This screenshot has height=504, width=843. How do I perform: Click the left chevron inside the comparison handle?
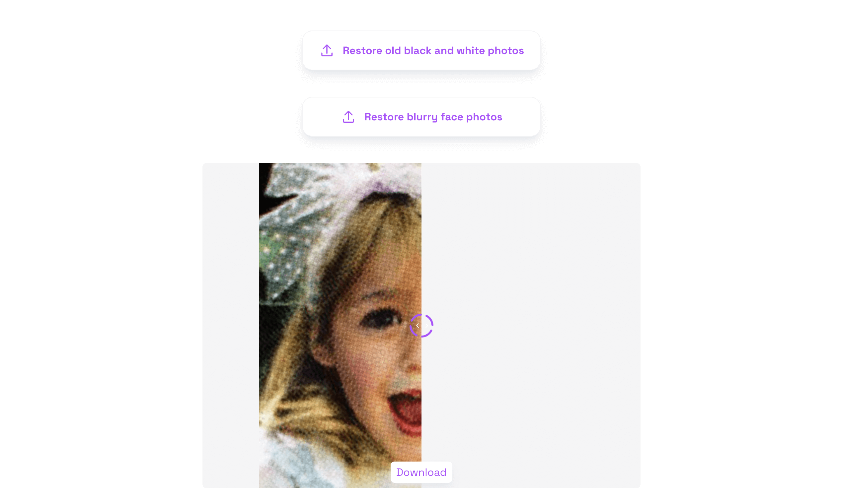(x=418, y=326)
